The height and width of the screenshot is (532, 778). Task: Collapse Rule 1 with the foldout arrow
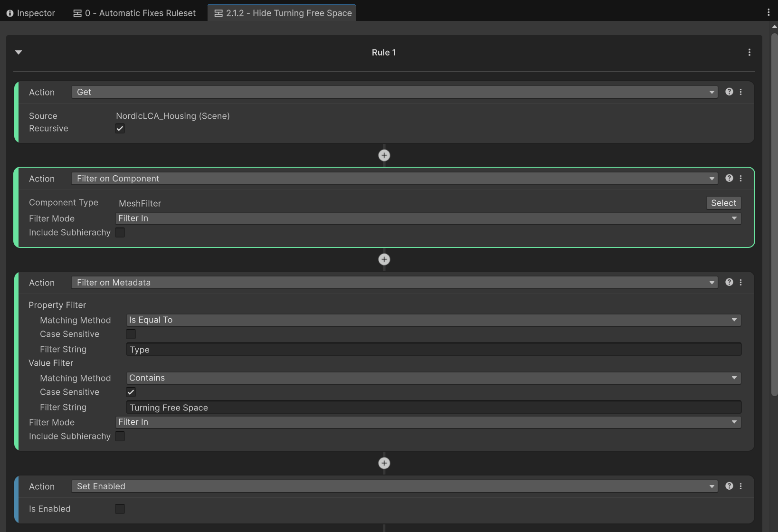[x=19, y=52]
